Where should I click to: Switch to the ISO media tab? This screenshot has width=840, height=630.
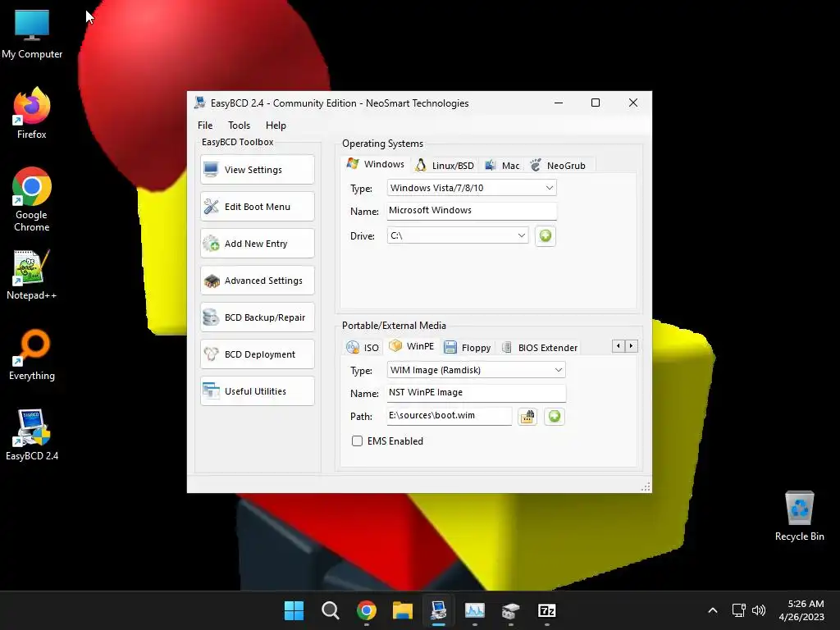point(363,348)
